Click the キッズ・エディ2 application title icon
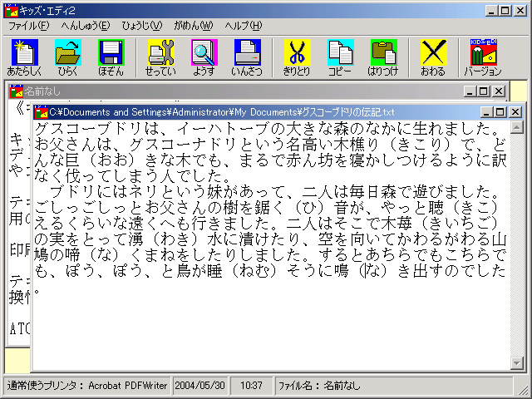 click(11, 11)
